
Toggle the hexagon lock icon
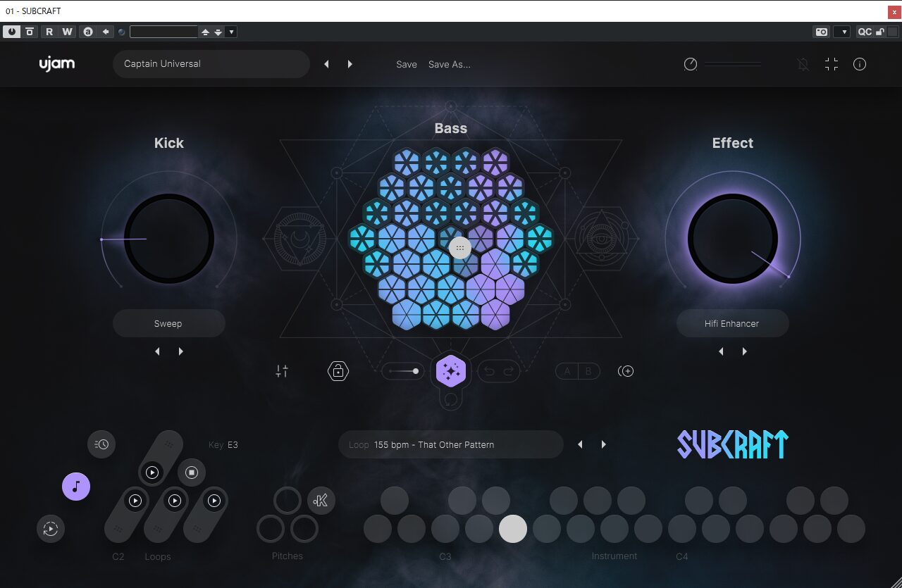pos(338,371)
